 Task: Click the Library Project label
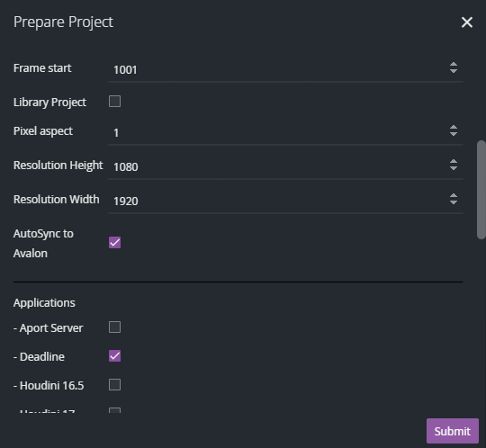(x=49, y=103)
